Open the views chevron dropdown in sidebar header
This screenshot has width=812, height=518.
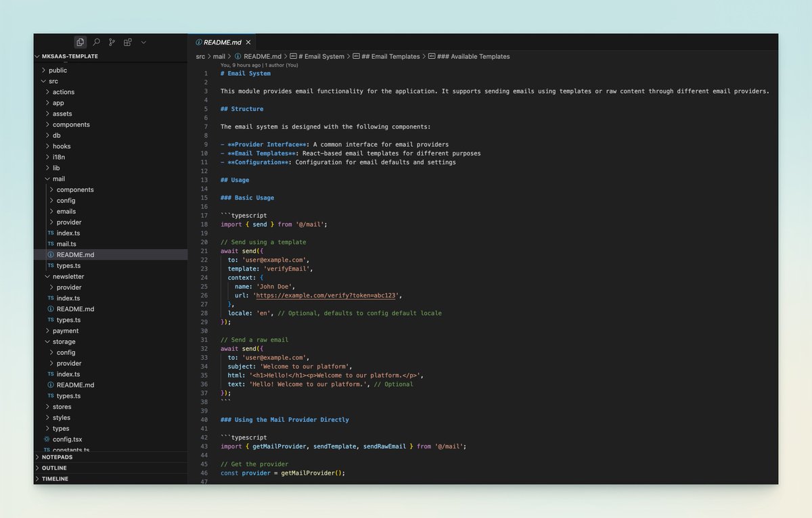click(143, 42)
